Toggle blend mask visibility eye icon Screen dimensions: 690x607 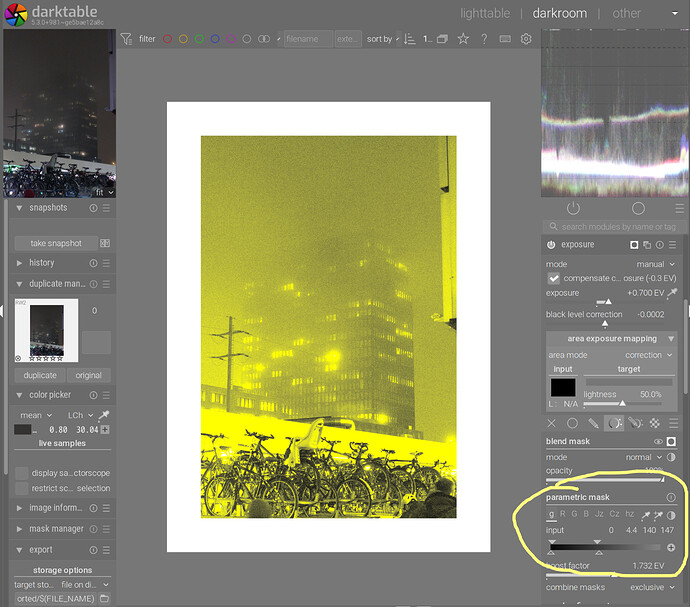coord(657,441)
